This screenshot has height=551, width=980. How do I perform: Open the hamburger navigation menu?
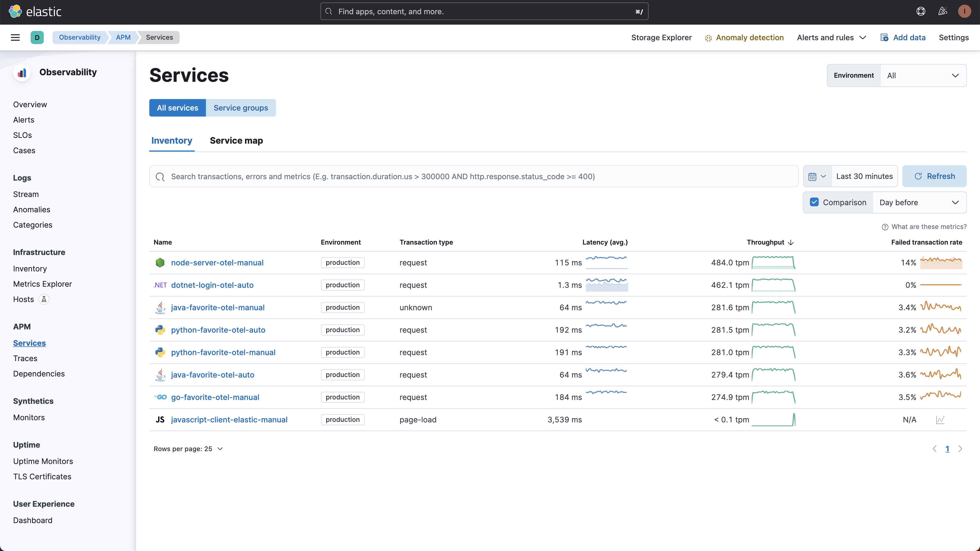pyautogui.click(x=15, y=37)
